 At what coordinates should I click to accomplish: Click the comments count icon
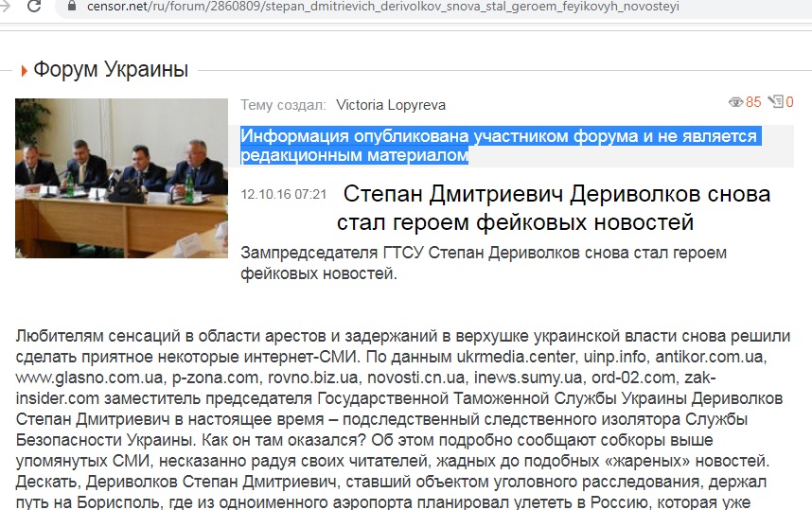pyautogui.click(x=775, y=102)
